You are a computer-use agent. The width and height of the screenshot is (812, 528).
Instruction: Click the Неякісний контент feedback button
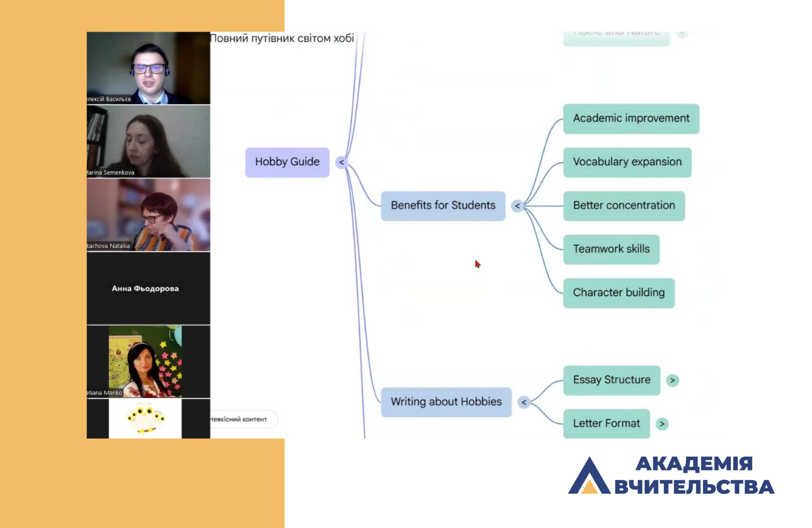point(240,419)
